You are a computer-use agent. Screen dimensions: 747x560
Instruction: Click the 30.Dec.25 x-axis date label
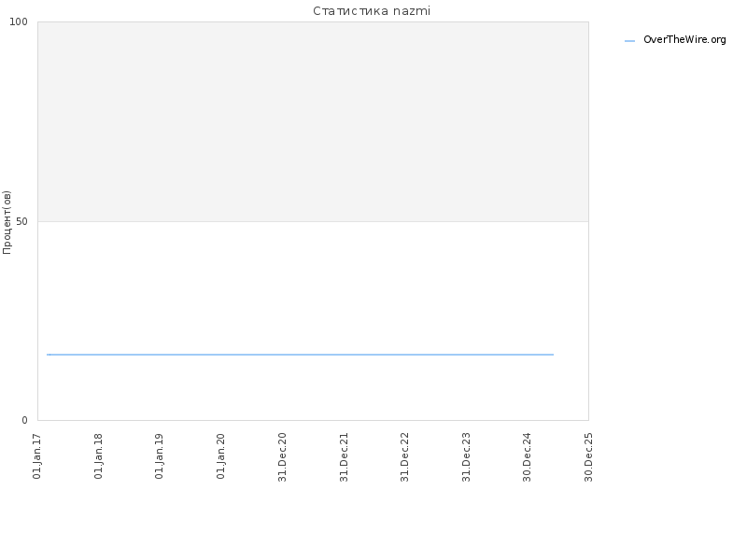point(588,457)
